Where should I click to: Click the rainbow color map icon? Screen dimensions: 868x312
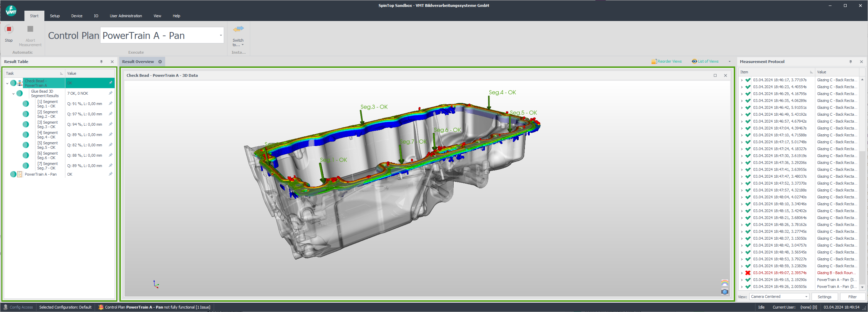pos(724,283)
